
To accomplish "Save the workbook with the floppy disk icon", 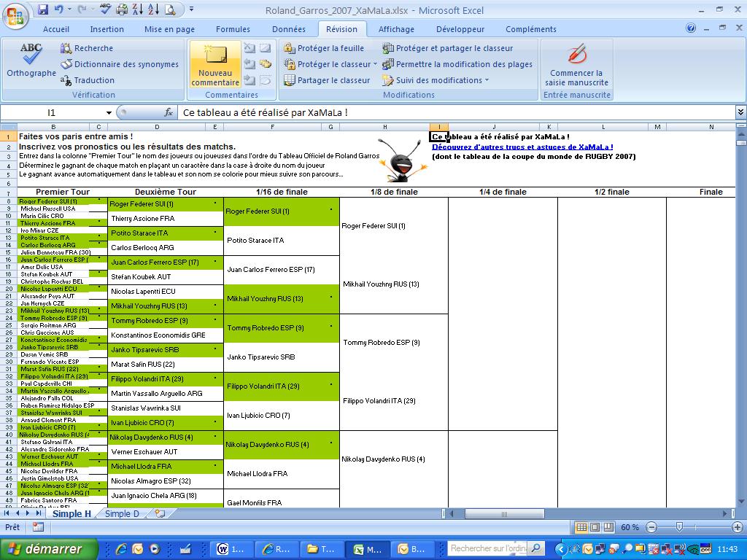I will pyautogui.click(x=43, y=9).
